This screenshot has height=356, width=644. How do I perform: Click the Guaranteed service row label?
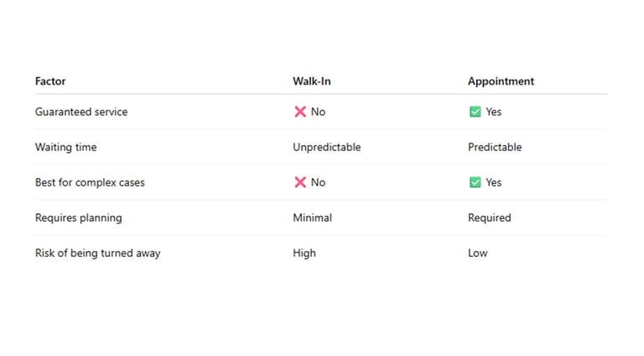coord(81,112)
